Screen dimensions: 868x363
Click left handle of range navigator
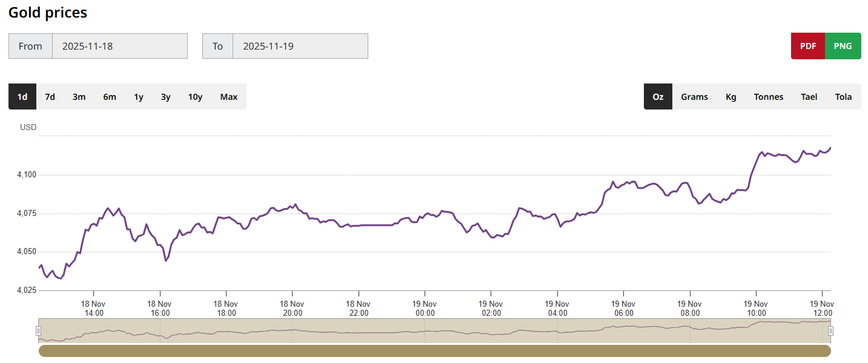[x=39, y=330]
